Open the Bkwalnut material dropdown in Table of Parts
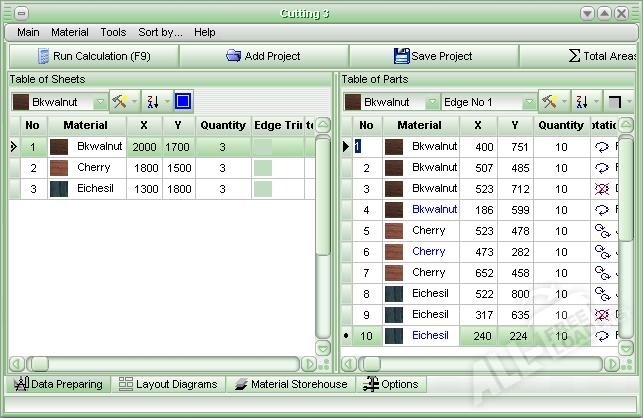The image size is (643, 418). click(x=432, y=102)
